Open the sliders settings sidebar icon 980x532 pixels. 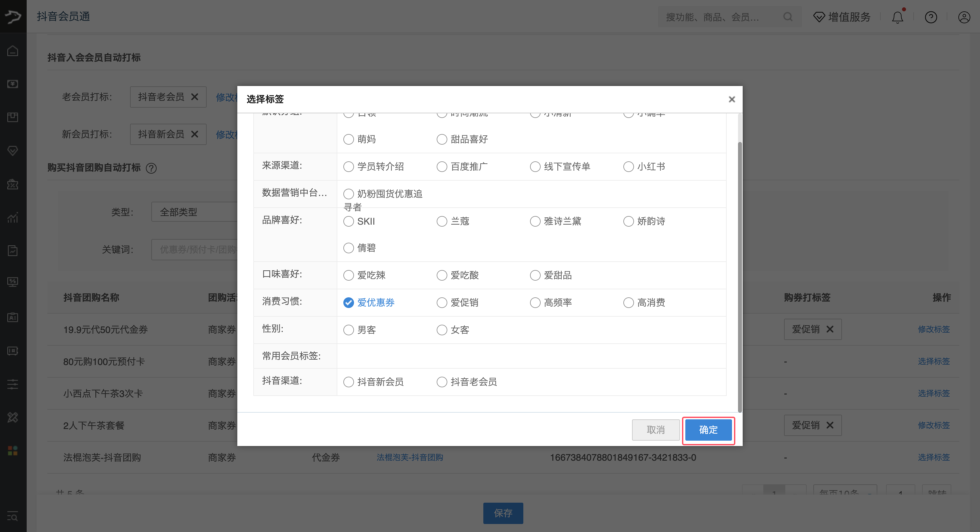[13, 384]
